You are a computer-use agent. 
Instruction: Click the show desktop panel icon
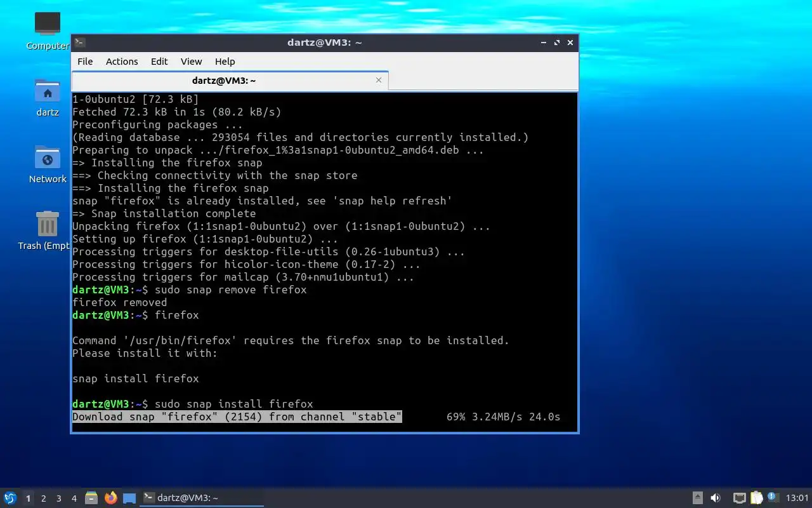tap(129, 498)
